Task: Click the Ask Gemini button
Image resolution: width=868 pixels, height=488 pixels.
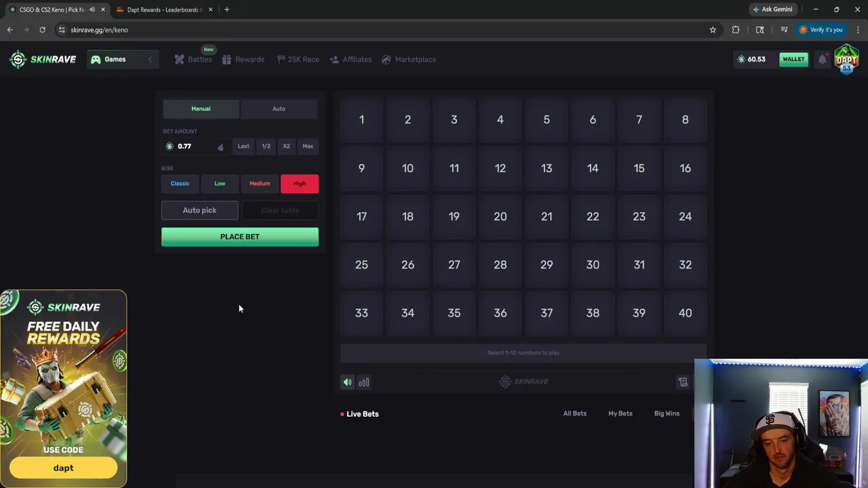Action: coord(772,9)
